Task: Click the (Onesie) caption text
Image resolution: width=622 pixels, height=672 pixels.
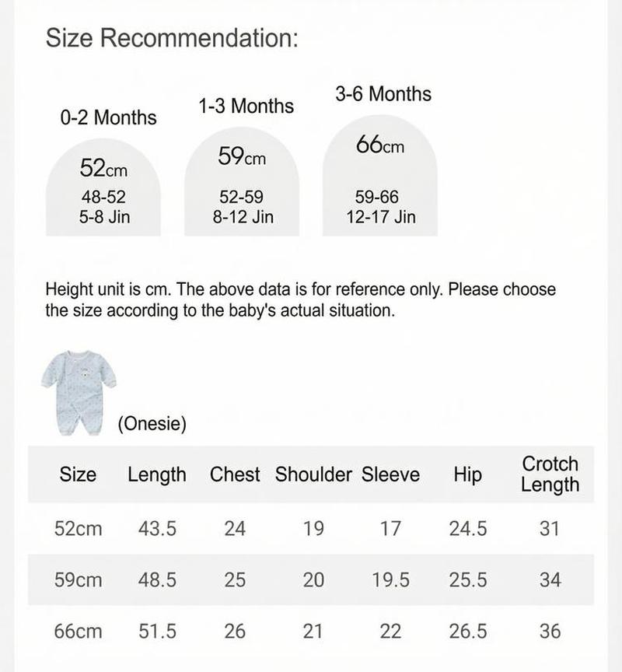Action: point(152,423)
